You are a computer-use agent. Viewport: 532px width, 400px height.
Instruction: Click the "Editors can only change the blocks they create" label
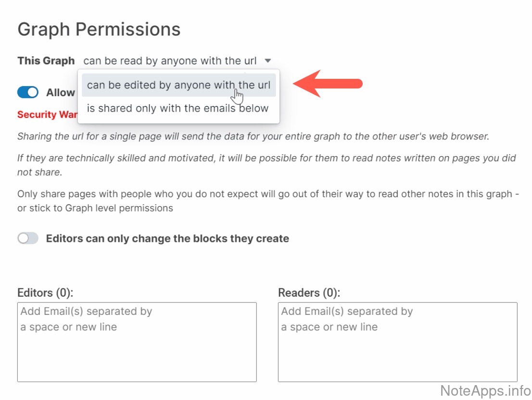[167, 238]
